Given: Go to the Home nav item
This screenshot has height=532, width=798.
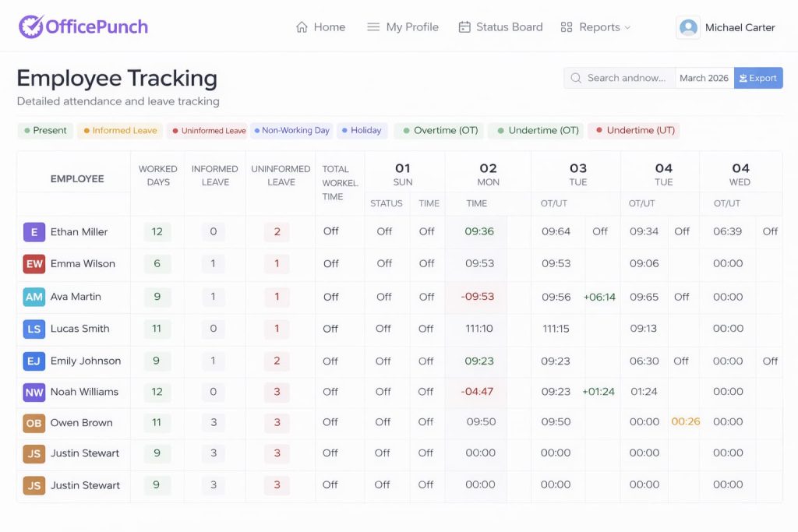Looking at the screenshot, I should click(329, 27).
